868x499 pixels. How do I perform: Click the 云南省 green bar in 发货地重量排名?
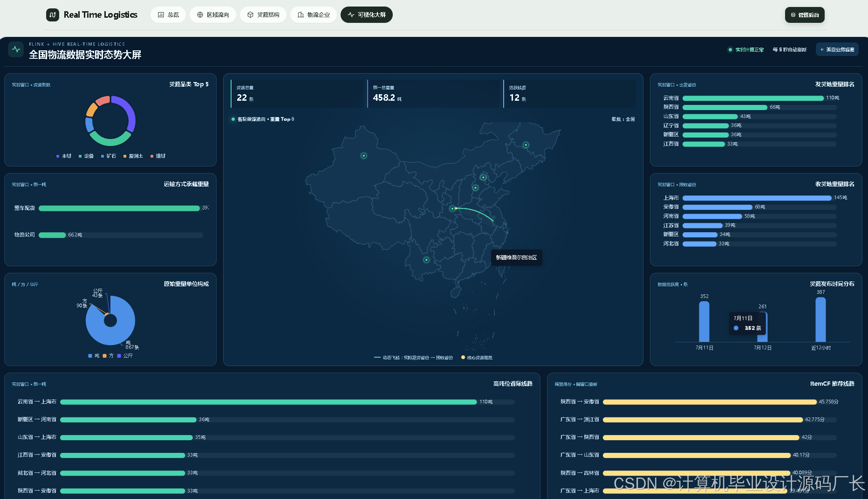pyautogui.click(x=753, y=98)
